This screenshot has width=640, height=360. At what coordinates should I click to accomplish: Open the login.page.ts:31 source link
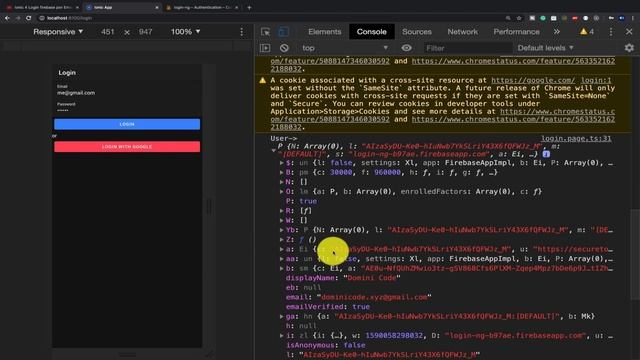pyautogui.click(x=576, y=139)
